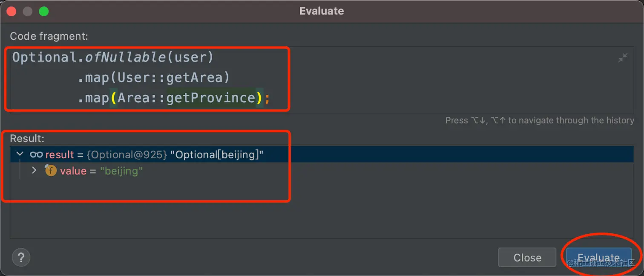Place cursor on ofNullable in the code
The image size is (644, 276).
pyautogui.click(x=125, y=57)
